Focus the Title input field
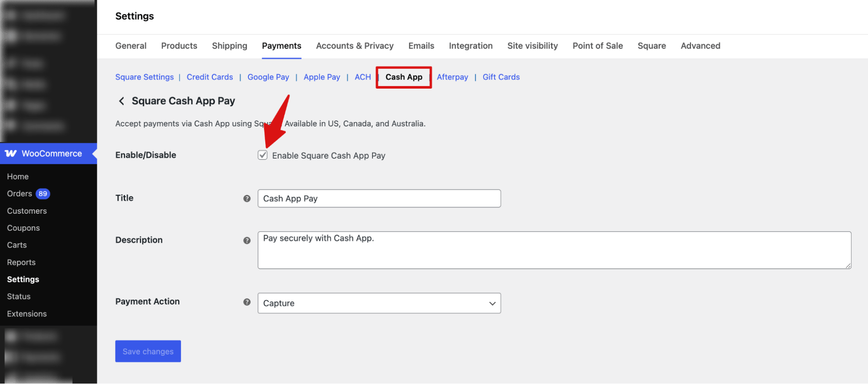The width and height of the screenshot is (868, 384). [x=379, y=199]
